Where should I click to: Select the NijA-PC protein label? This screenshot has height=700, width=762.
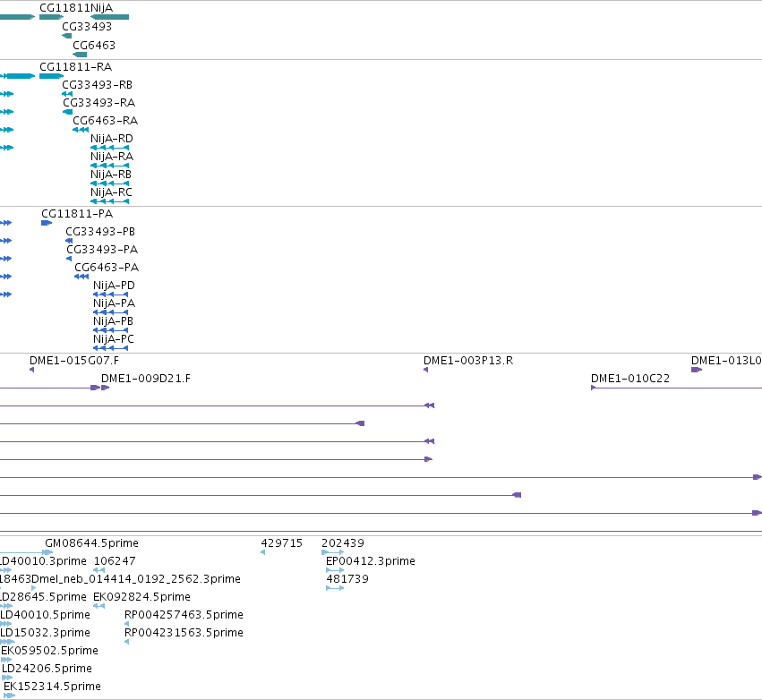tap(113, 339)
